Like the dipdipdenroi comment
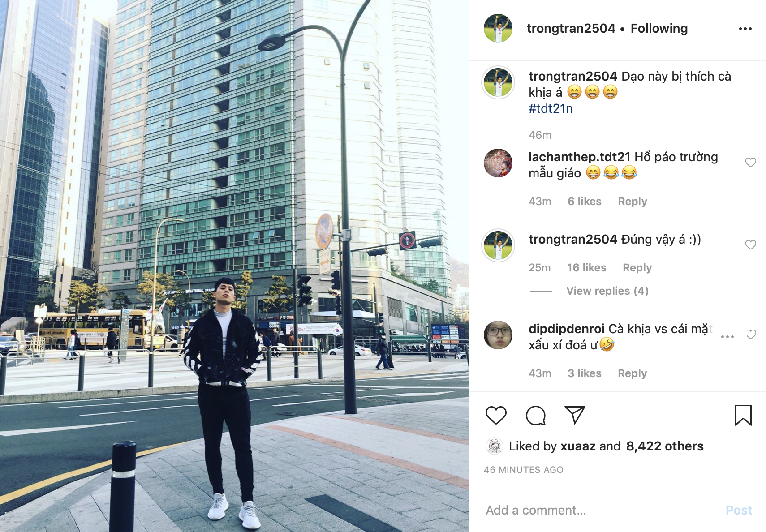This screenshot has height=532, width=766. [x=751, y=334]
